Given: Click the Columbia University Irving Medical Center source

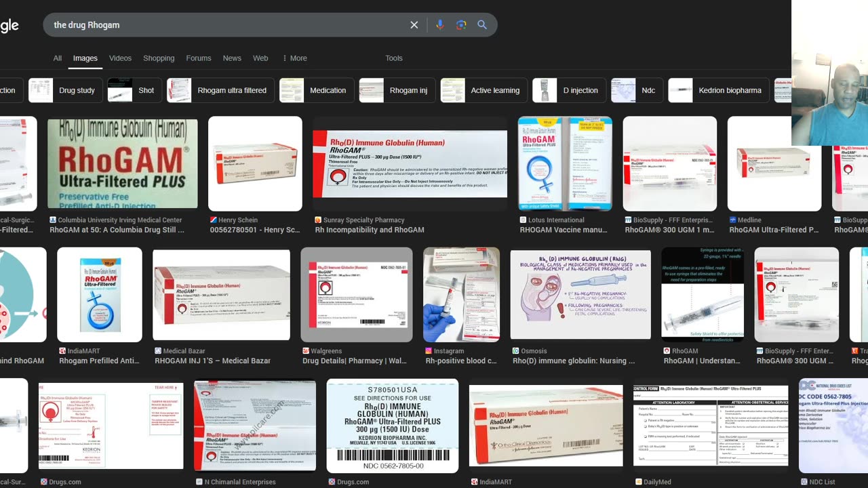Looking at the screenshot, I should (120, 220).
